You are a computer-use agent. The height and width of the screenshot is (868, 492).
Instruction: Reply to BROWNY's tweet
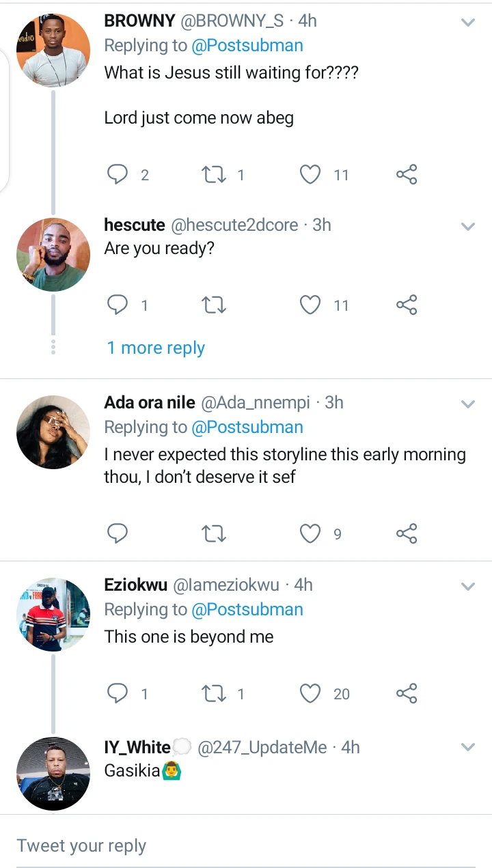pyautogui.click(x=118, y=175)
